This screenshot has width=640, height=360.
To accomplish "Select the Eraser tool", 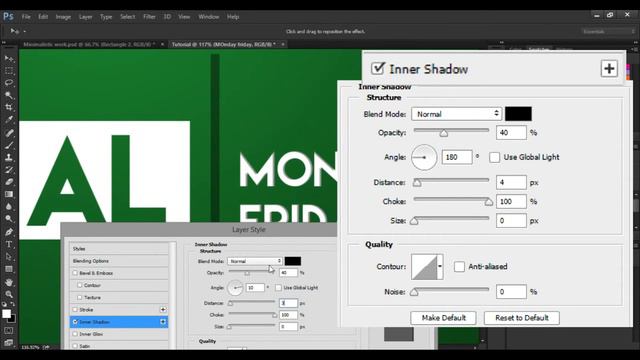I will (x=9, y=182).
